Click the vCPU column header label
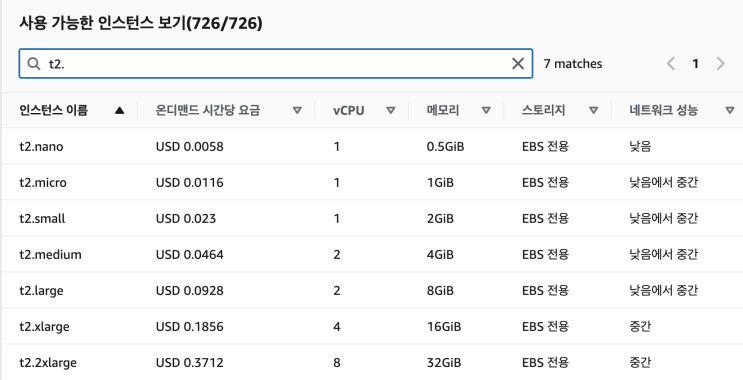Screen dimensions: 743x380 pos(348,110)
